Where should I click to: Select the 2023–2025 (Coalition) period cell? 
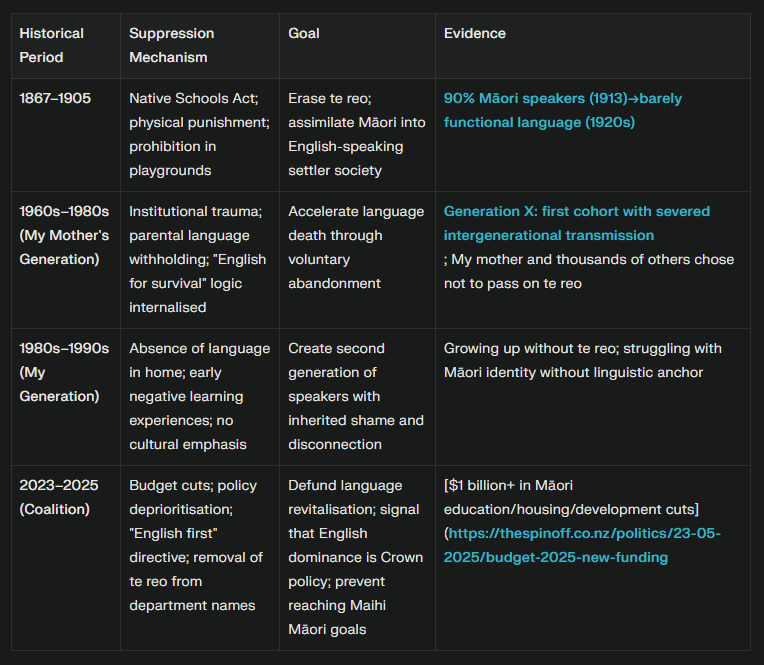59,497
